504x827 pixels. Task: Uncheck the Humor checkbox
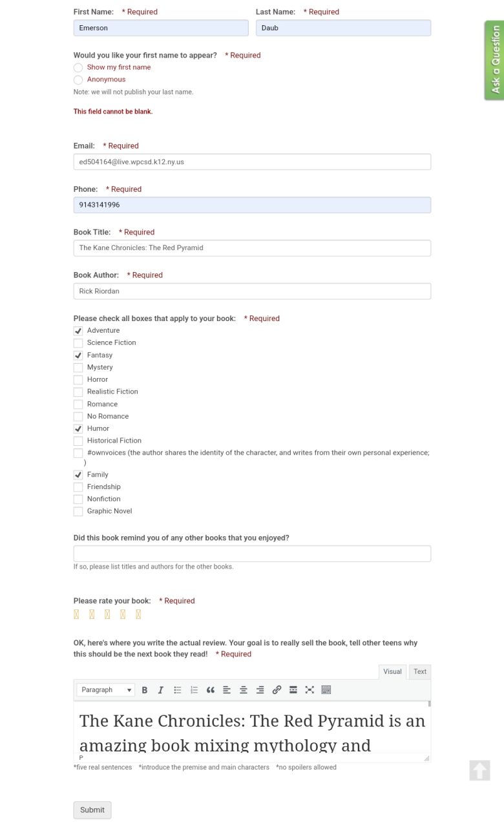pyautogui.click(x=78, y=429)
